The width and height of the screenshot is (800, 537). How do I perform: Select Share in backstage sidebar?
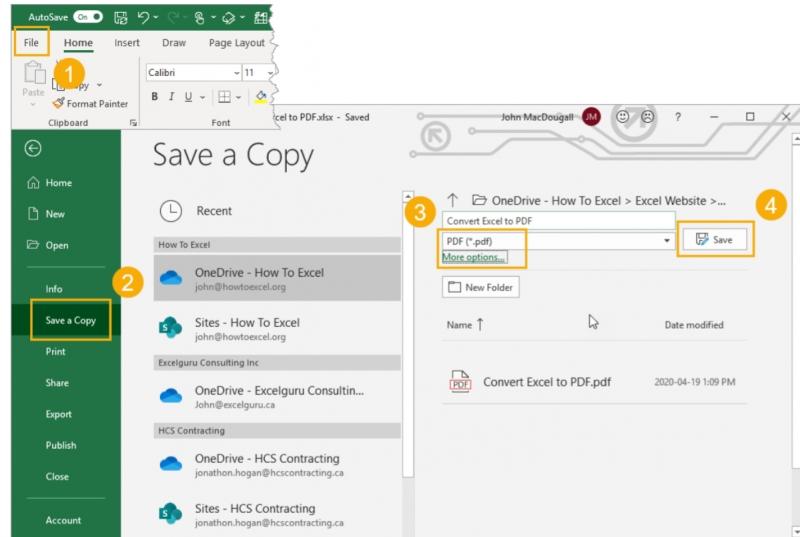[x=57, y=382]
